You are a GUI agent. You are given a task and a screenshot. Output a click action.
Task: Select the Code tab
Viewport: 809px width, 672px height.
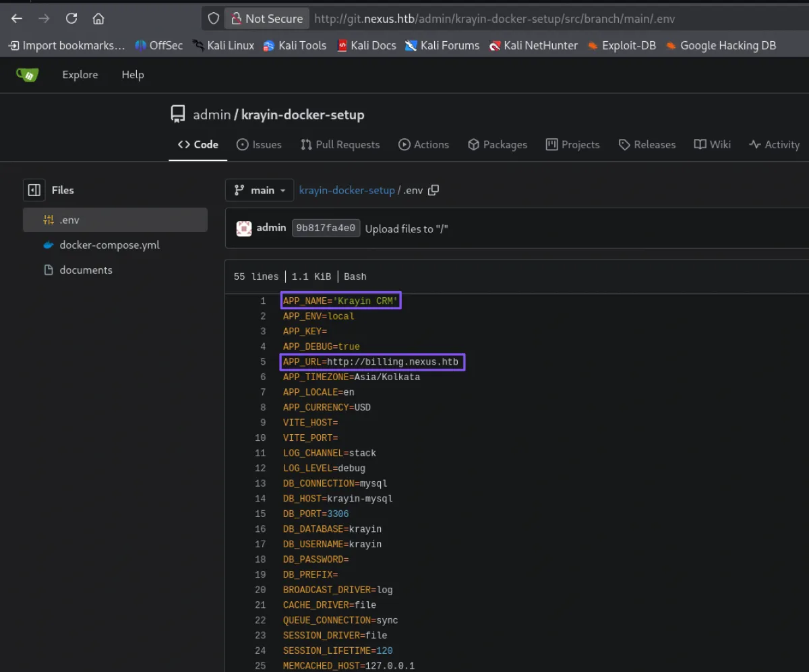coord(198,144)
